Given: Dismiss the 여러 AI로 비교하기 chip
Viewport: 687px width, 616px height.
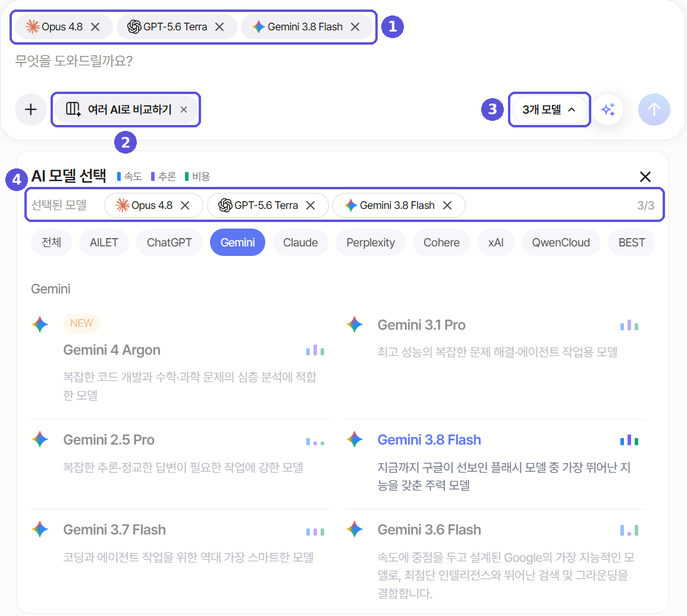Looking at the screenshot, I should [x=184, y=110].
